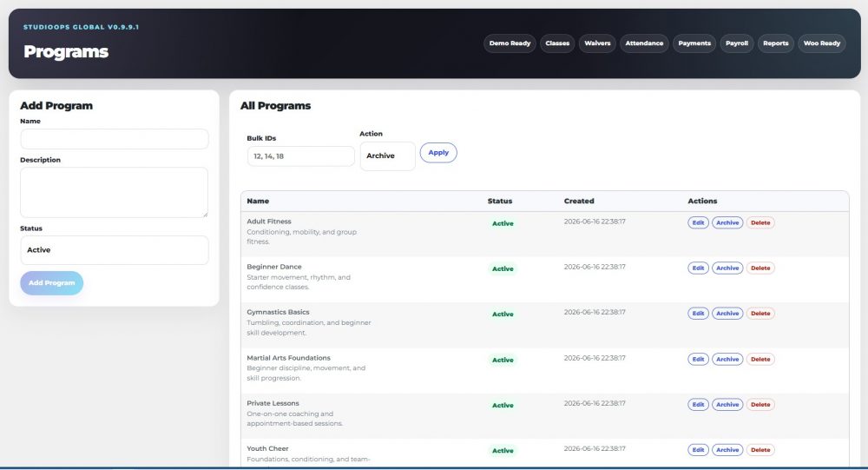Edit the Adult Fitness program
The width and height of the screenshot is (868, 470).
pos(698,222)
